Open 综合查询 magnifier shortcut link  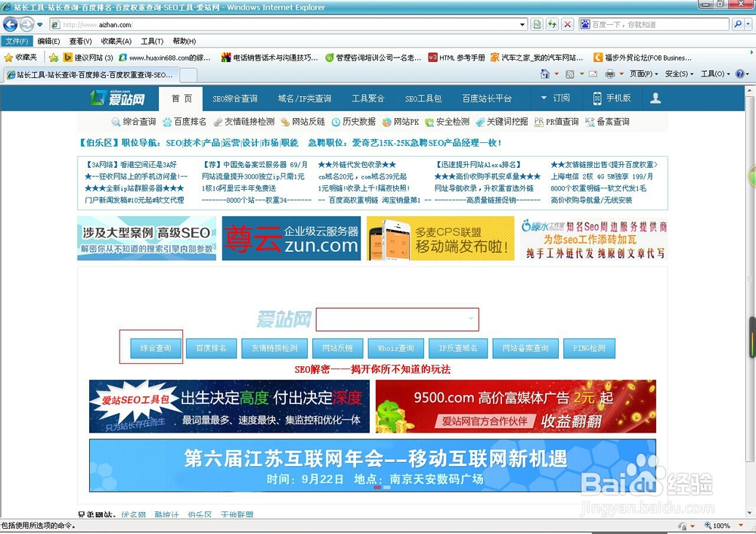[x=134, y=122]
